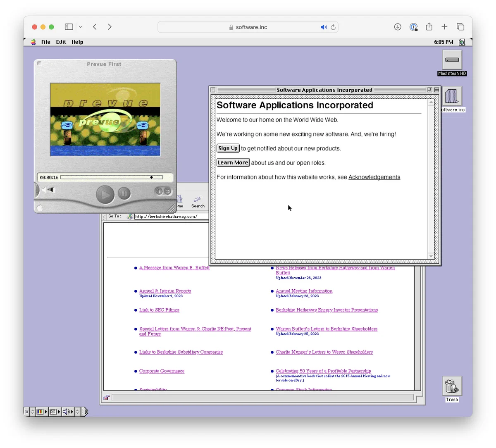This screenshot has height=448, width=496.
Task: Click the Prevue player progress bar
Action: (111, 177)
